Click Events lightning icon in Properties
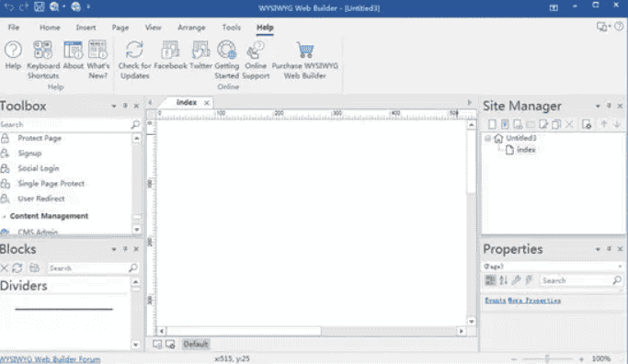 [529, 280]
